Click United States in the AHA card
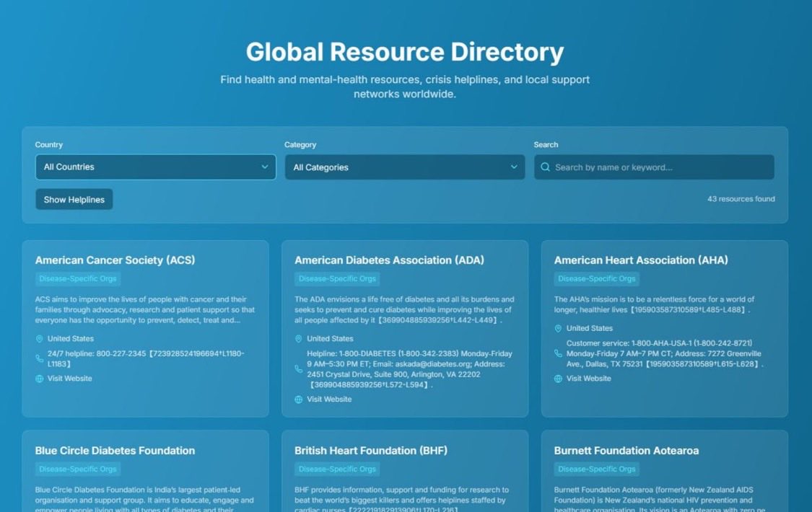Screen dimensions: 812x512 (589, 328)
